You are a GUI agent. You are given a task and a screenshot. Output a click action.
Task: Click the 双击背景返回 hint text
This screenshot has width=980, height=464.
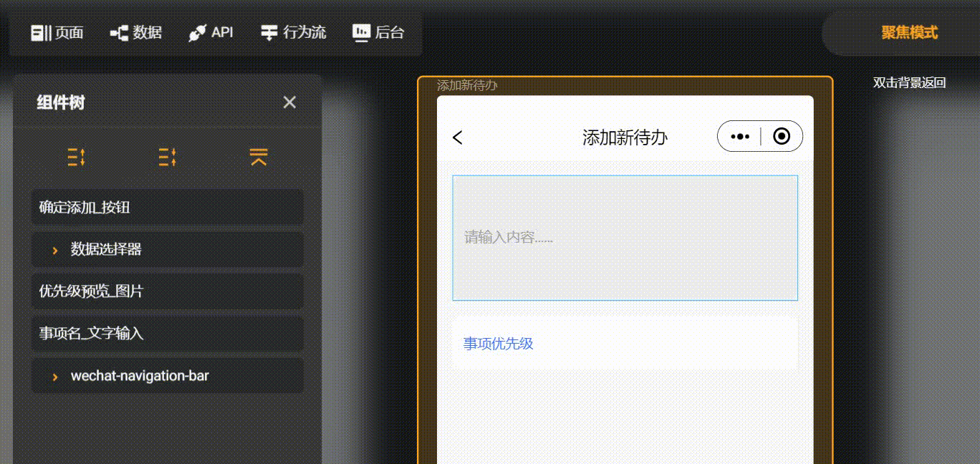pyautogui.click(x=909, y=83)
